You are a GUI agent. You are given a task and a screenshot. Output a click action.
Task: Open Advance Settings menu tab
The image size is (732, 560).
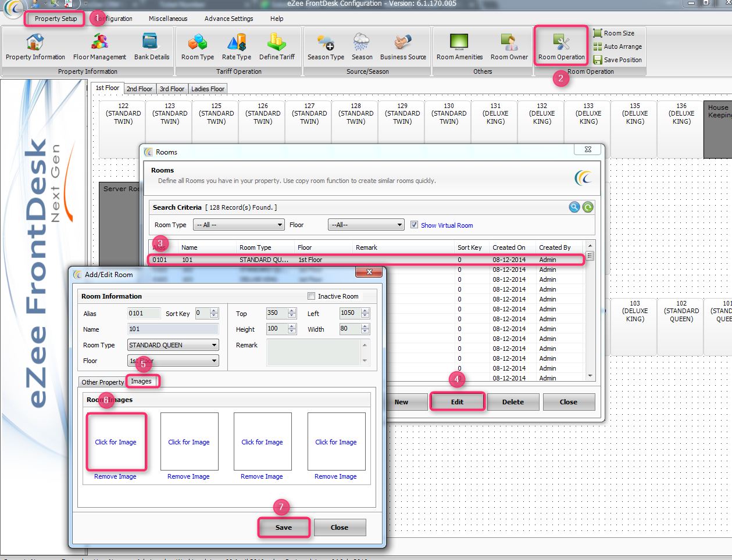[228, 19]
